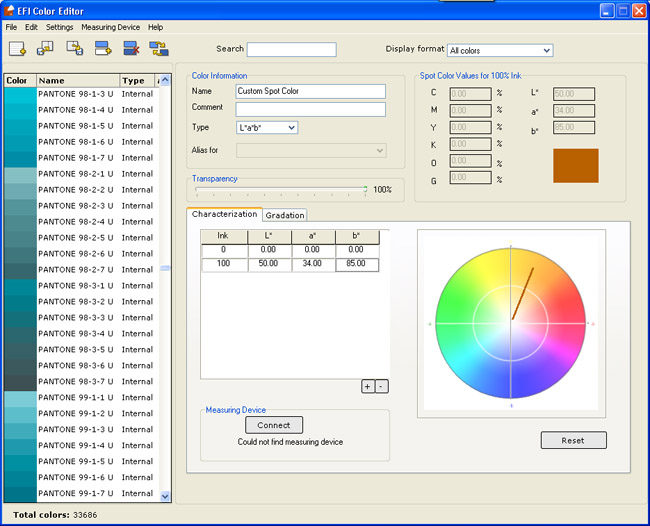Click the color list scrollbar thumb
This screenshot has height=526, width=650.
[x=165, y=268]
